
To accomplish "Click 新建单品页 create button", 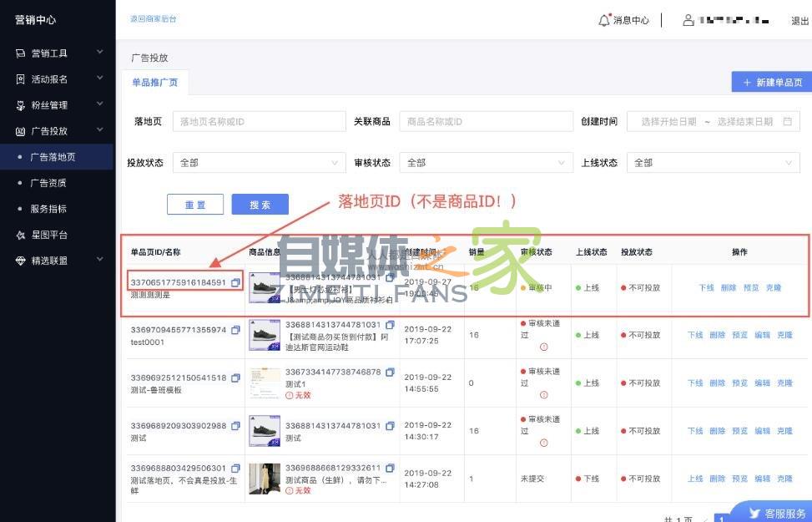I will pyautogui.click(x=772, y=83).
